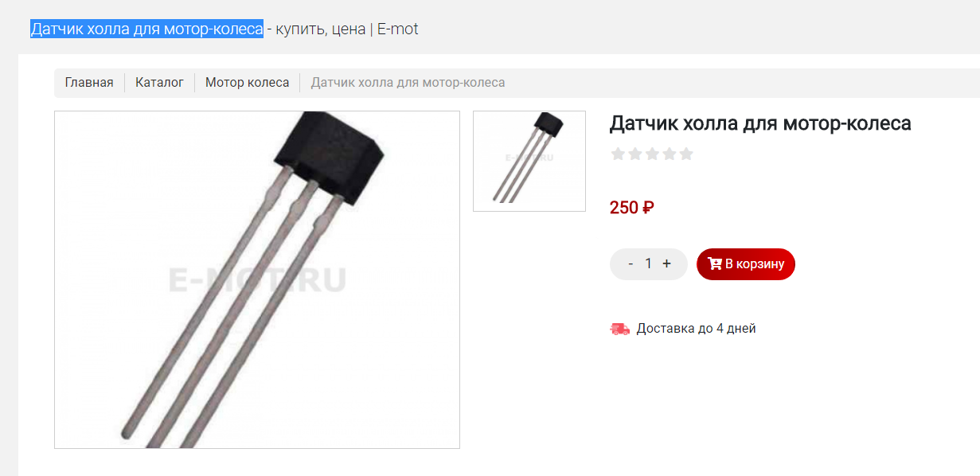Decrease quantity with the minus button
Image resolution: width=980 pixels, height=476 pixels.
[x=631, y=263]
